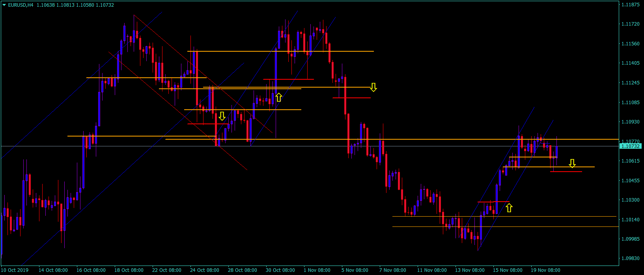
Task: Click the 1.11405 price scale label
Action: [x=630, y=63]
